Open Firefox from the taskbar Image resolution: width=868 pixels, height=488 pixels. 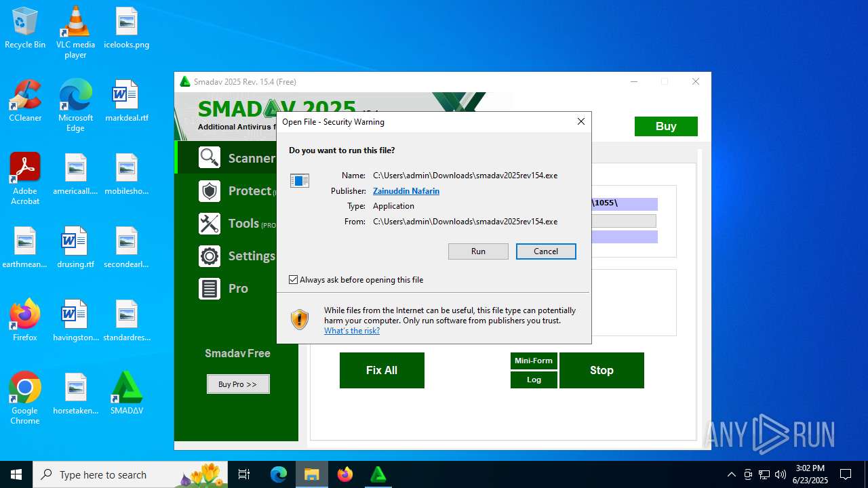point(344,474)
